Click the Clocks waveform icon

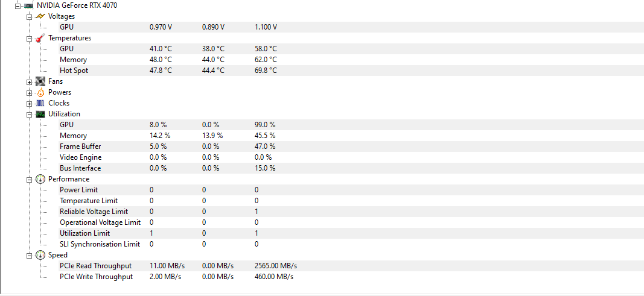pyautogui.click(x=40, y=103)
